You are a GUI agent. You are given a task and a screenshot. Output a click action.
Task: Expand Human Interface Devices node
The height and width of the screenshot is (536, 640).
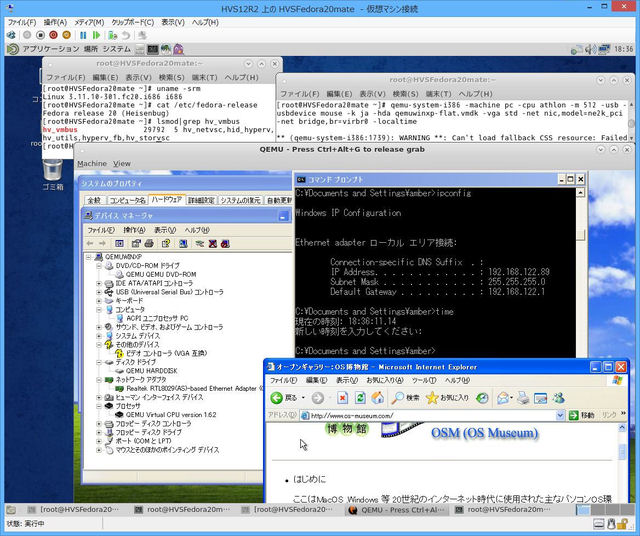(99, 397)
